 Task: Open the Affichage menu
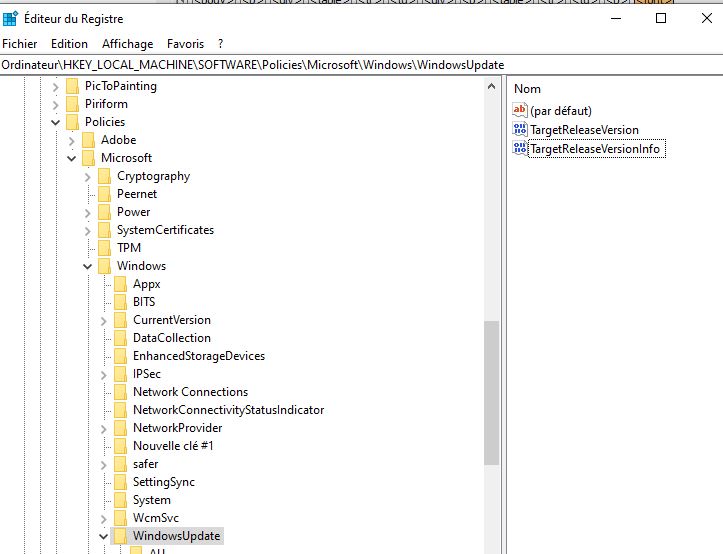coord(127,44)
